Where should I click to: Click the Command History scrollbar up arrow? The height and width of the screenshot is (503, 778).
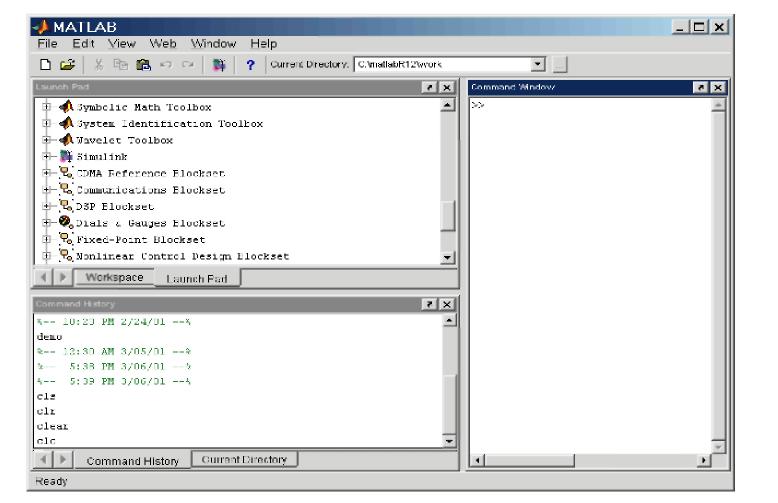[x=449, y=320]
